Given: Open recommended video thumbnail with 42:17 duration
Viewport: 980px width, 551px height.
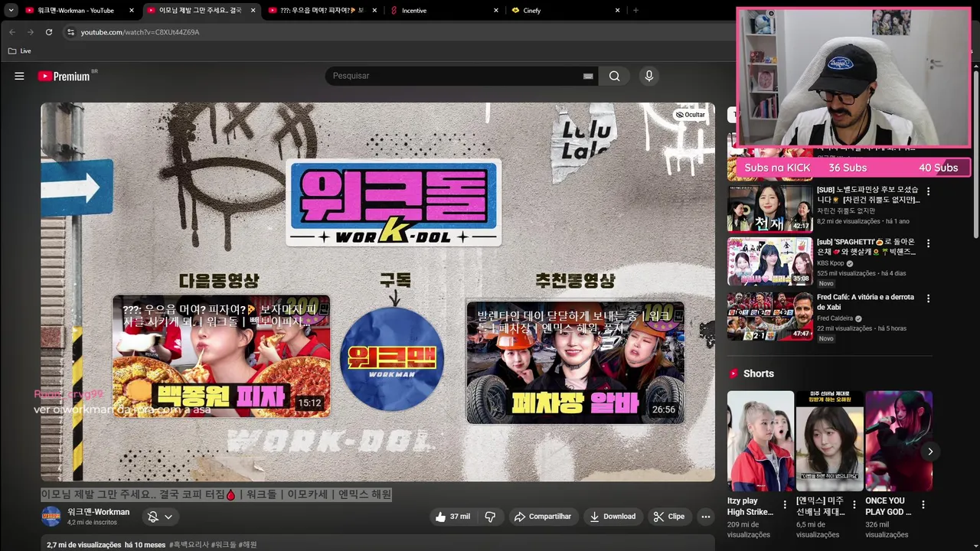Looking at the screenshot, I should 769,207.
